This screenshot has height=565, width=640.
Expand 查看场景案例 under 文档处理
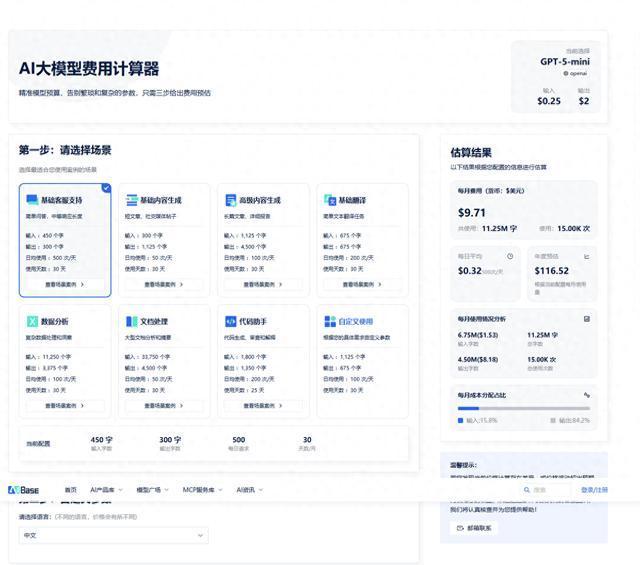coord(164,405)
